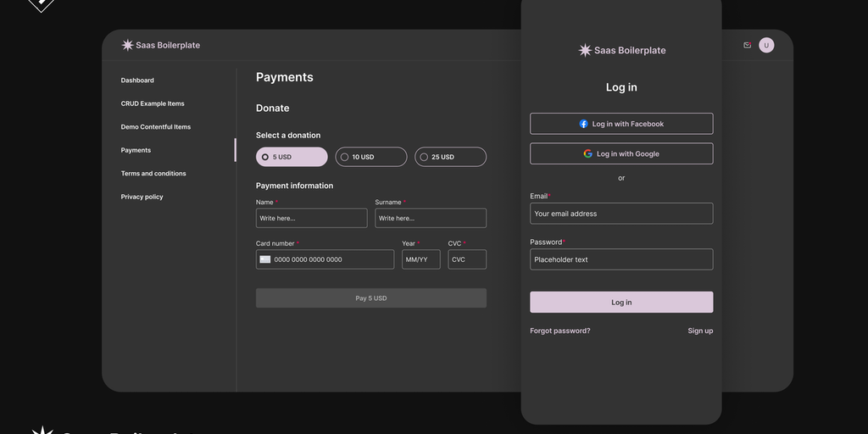Screen dimensions: 868x434
Task: Select Payments in the sidebar
Action: (x=136, y=150)
